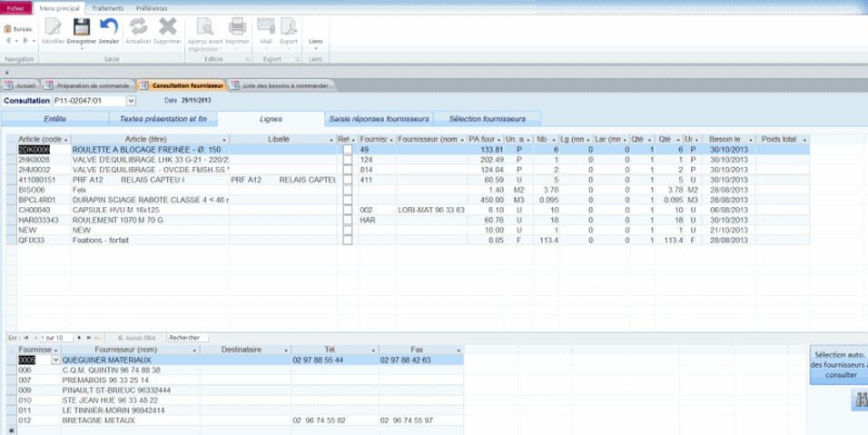Tick the checkbox in the 2DK0006 row
Viewport: 868px width, 435px height.
(347, 150)
